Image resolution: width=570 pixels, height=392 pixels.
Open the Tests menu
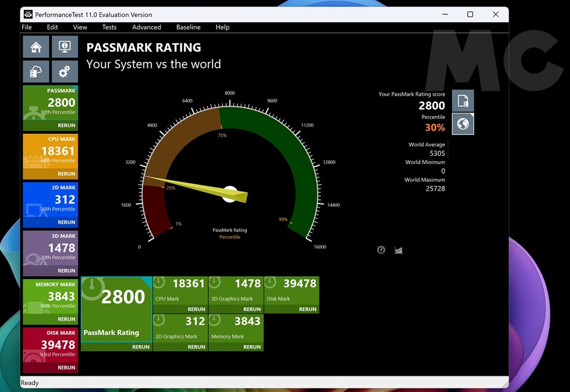[109, 27]
